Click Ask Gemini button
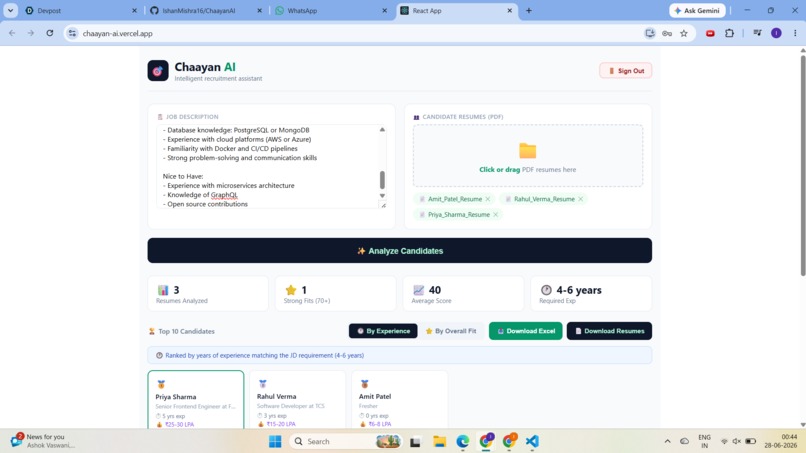The height and width of the screenshot is (453, 806). click(697, 10)
